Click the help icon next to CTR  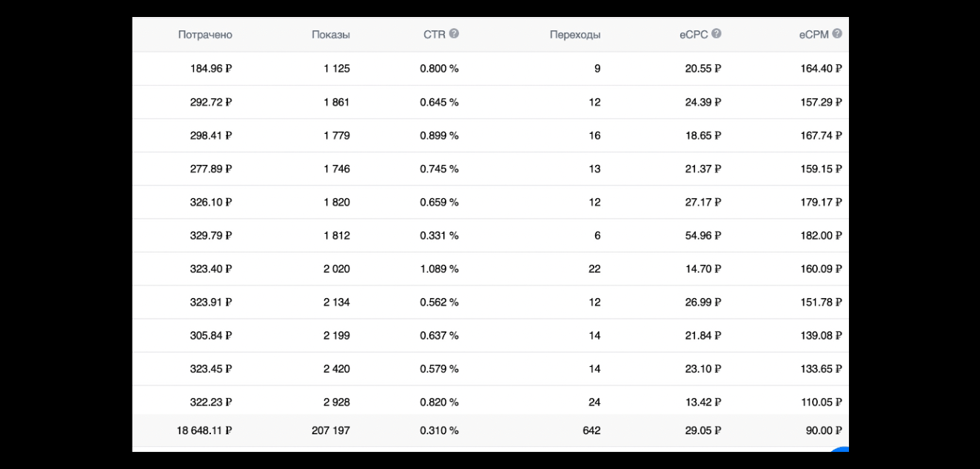pyautogui.click(x=454, y=34)
